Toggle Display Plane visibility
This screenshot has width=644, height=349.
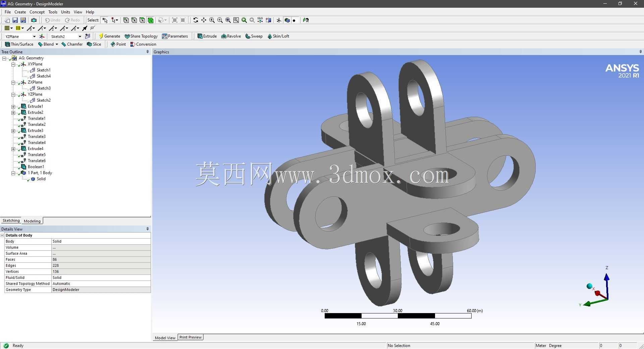tap(279, 20)
